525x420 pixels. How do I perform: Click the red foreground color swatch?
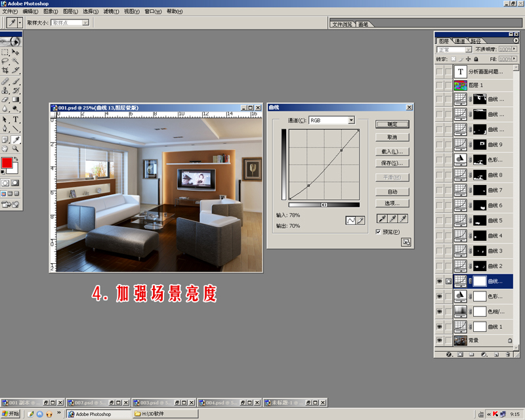tap(7, 163)
